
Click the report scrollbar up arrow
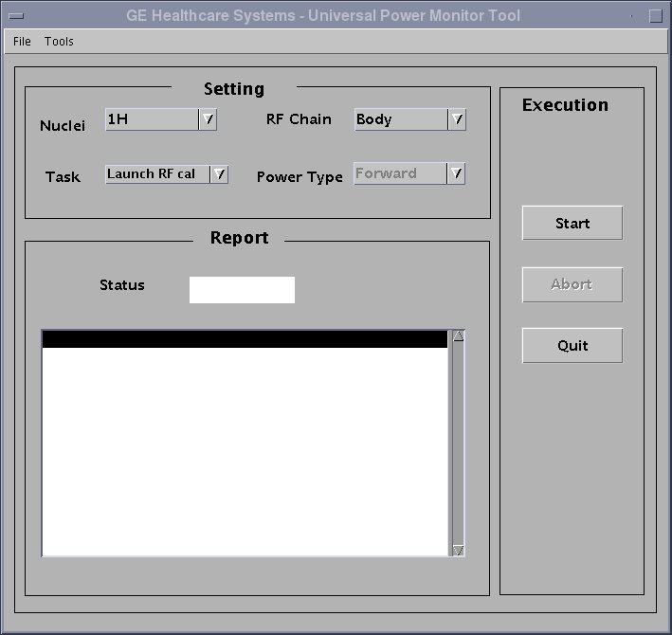459,336
